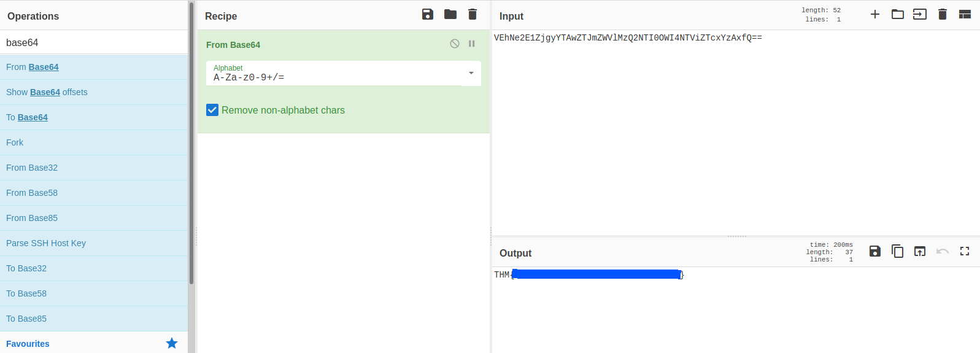Click the Parse SSH Host Key operation
The width and height of the screenshot is (980, 353).
click(46, 243)
